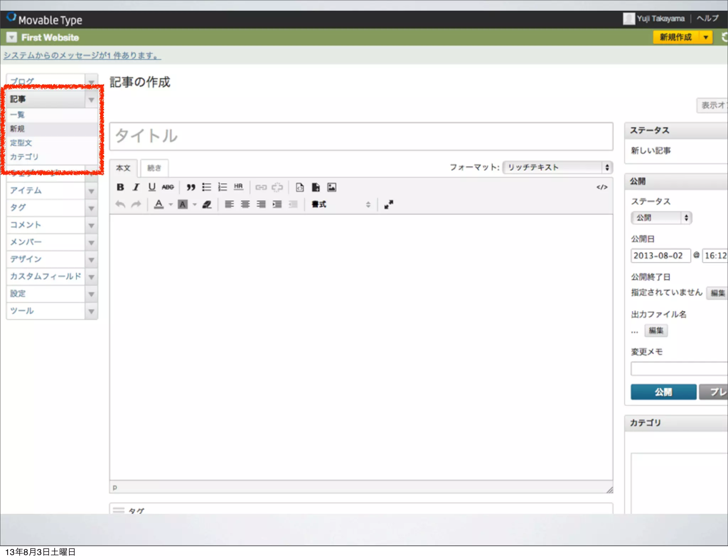This screenshot has width=728, height=560.
Task: Open the 公開 status dropdown
Action: pyautogui.click(x=661, y=217)
